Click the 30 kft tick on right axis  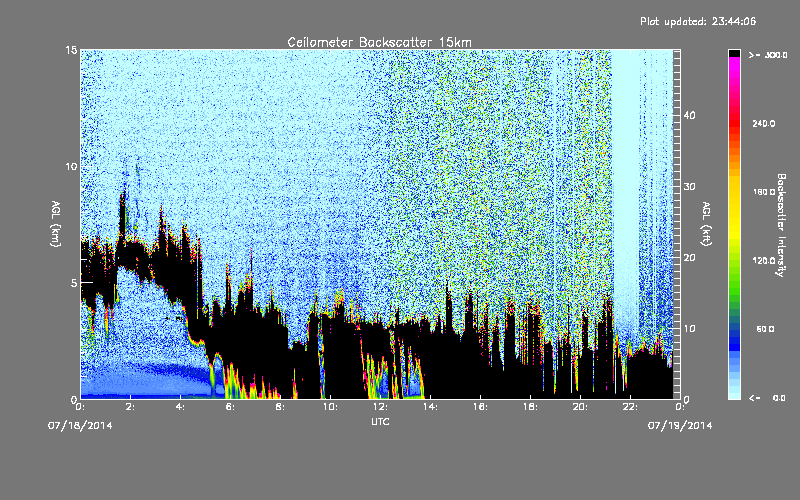point(689,186)
